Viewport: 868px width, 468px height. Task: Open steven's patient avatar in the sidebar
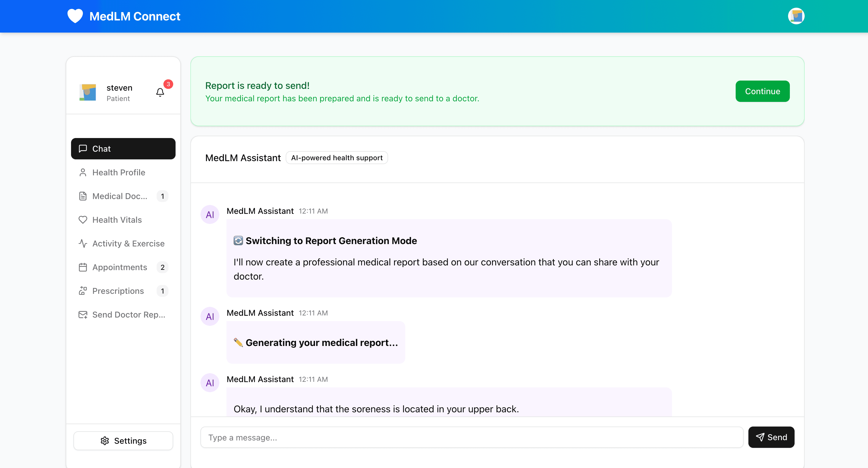(x=88, y=92)
